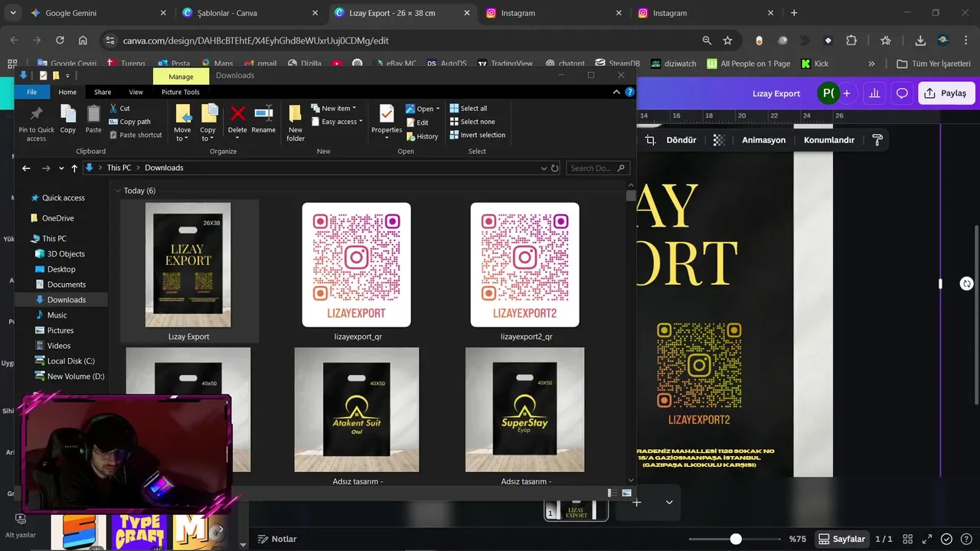Click the Canva checkmark status icon
Screen dimensions: 980x551
pos(946,539)
